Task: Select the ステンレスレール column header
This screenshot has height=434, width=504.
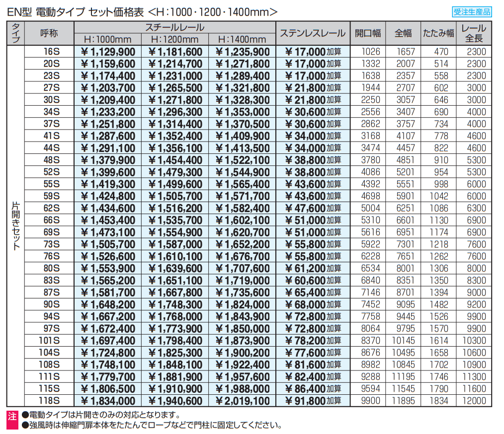Action: click(x=312, y=34)
